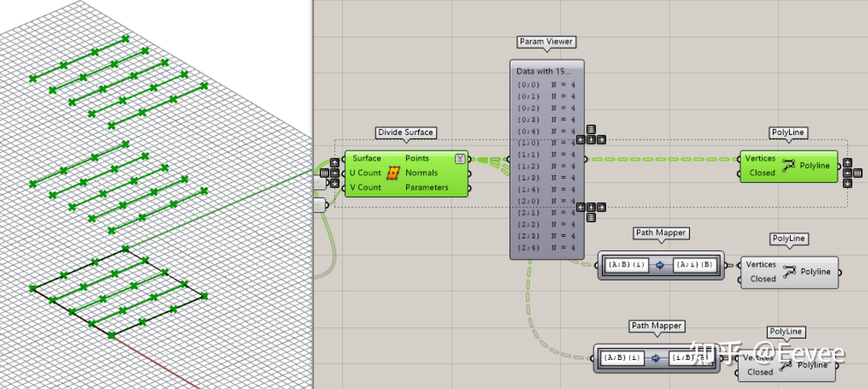Viewport: 868px width, 389px height.
Task: Click the {A;i}(B) target field of Path Mapper
Action: tap(694, 265)
